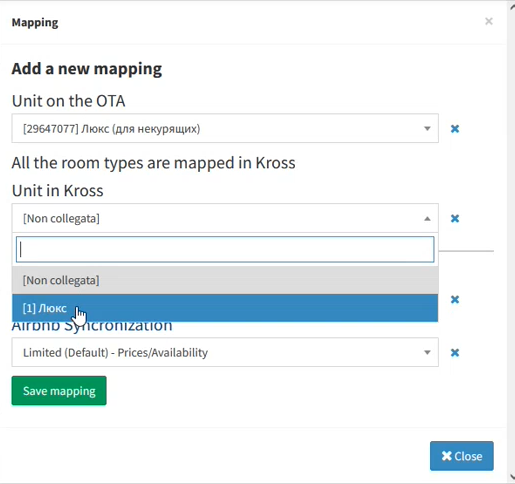The width and height of the screenshot is (515, 484).
Task: Click the arrow of the Люкс (для некурящих) combo box
Action: click(427, 129)
